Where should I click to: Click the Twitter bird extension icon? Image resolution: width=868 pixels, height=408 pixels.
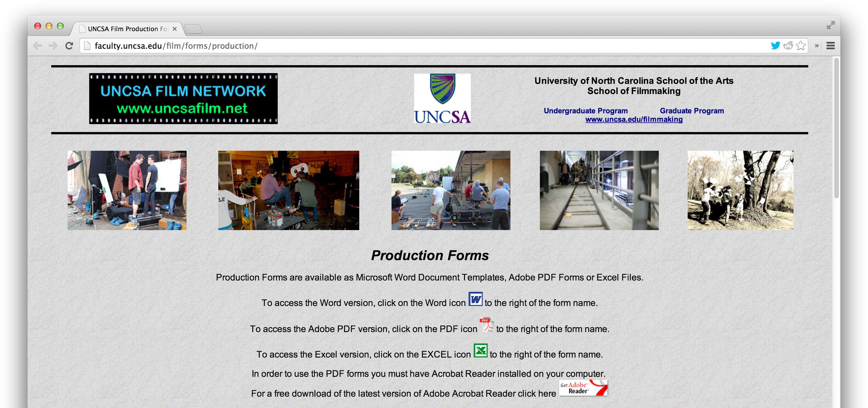tap(775, 46)
